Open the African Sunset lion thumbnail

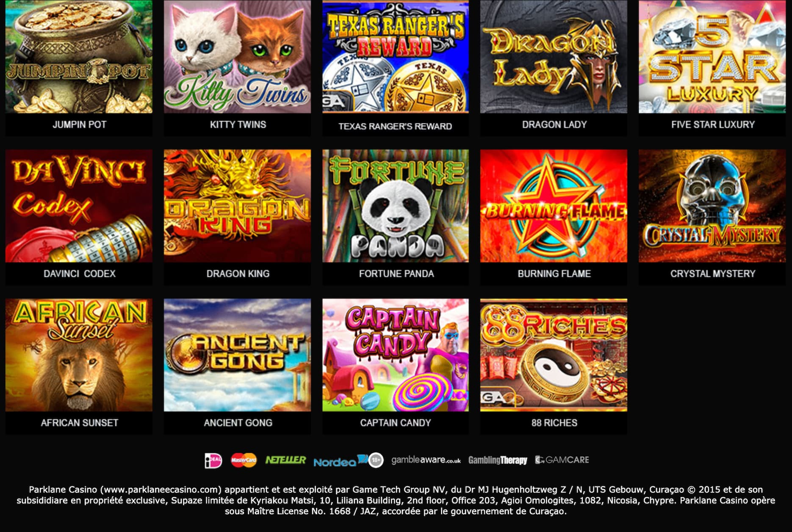pos(79,355)
